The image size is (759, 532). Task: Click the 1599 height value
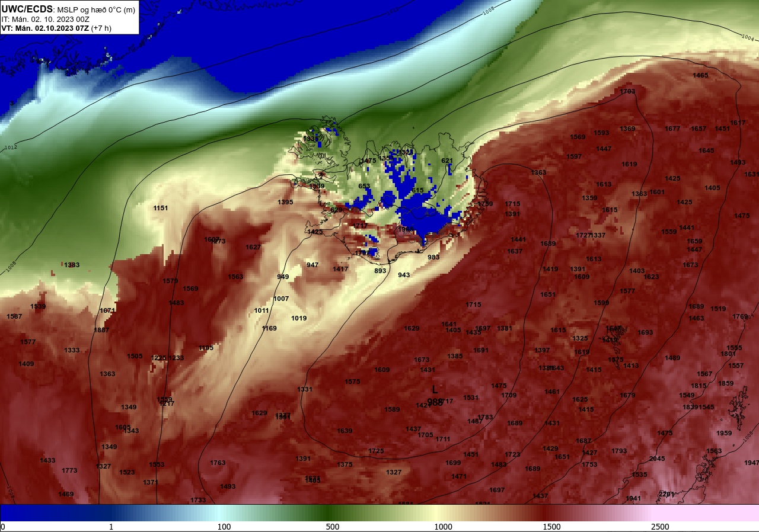pyautogui.click(x=601, y=303)
